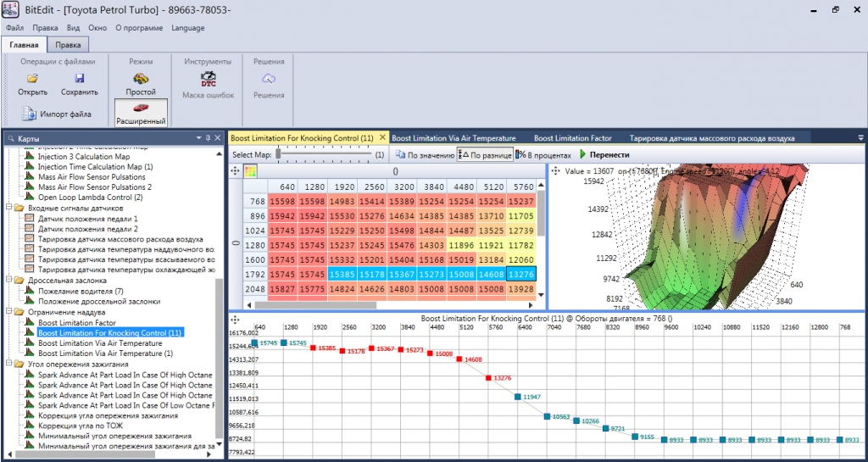
Task: Select Расширенный mode red car icon
Action: (142, 107)
